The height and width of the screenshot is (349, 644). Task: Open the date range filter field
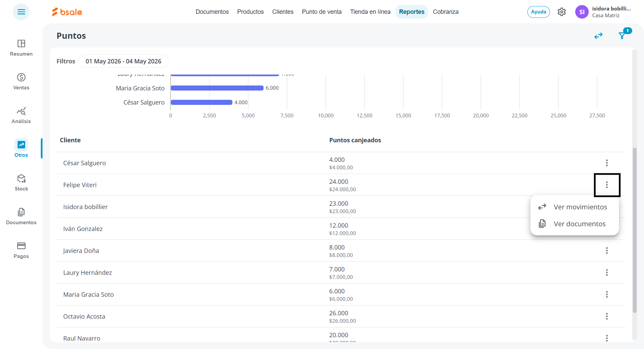(x=123, y=61)
